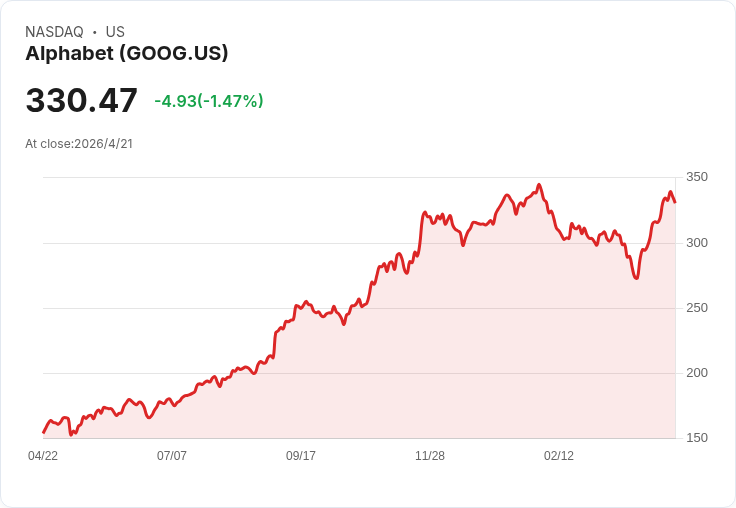The width and height of the screenshot is (736, 508).
Task: Click the 11/28 x-axis date label
Action: 430,456
